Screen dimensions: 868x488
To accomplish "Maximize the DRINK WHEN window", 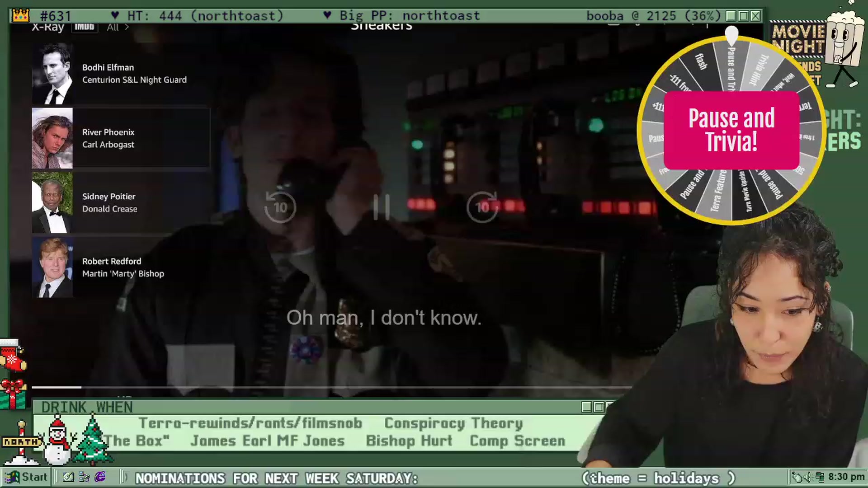I will (599, 407).
